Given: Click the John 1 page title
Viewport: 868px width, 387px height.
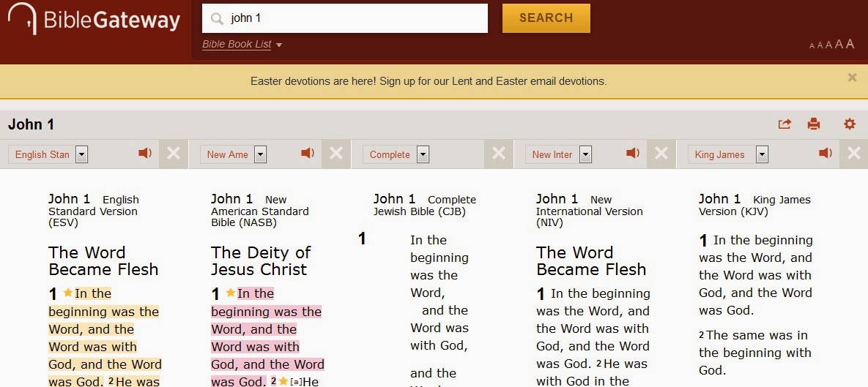Looking at the screenshot, I should point(31,124).
